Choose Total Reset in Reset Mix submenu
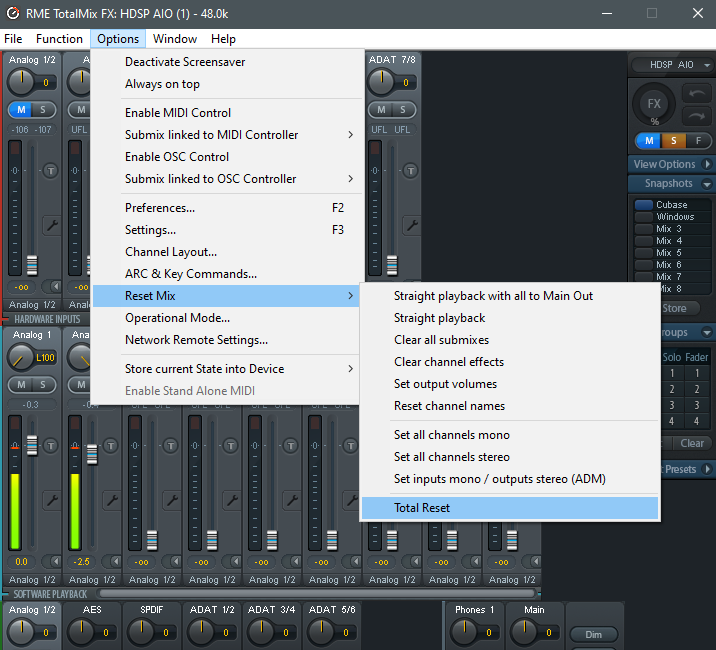 pyautogui.click(x=510, y=508)
